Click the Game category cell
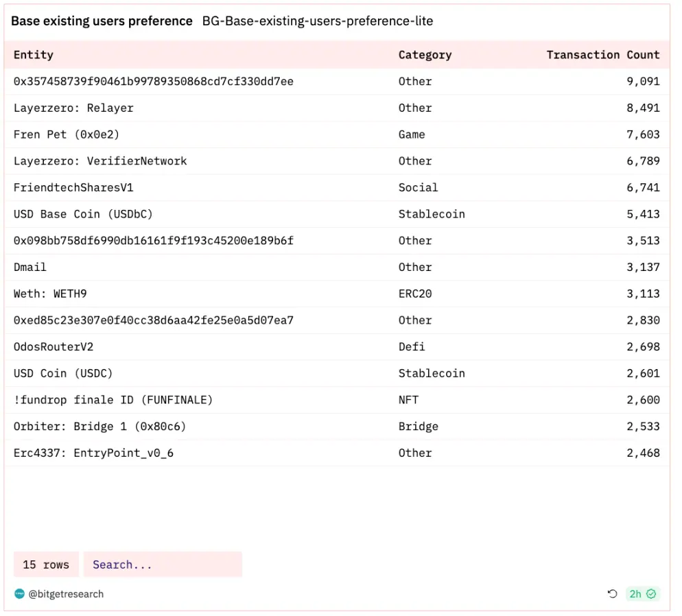682x616 pixels. pyautogui.click(x=412, y=134)
